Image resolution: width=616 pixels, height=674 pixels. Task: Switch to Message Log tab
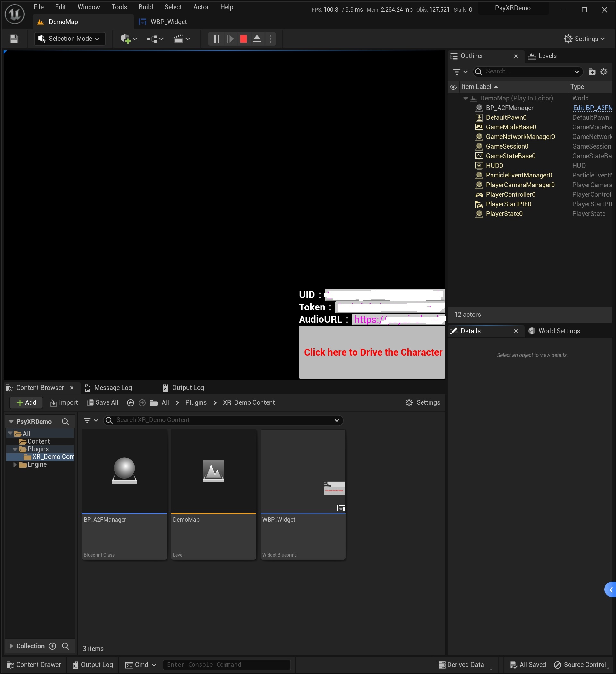(x=108, y=387)
